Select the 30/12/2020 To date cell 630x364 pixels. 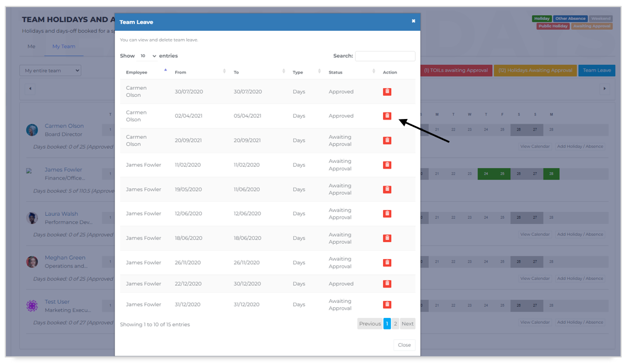click(247, 283)
